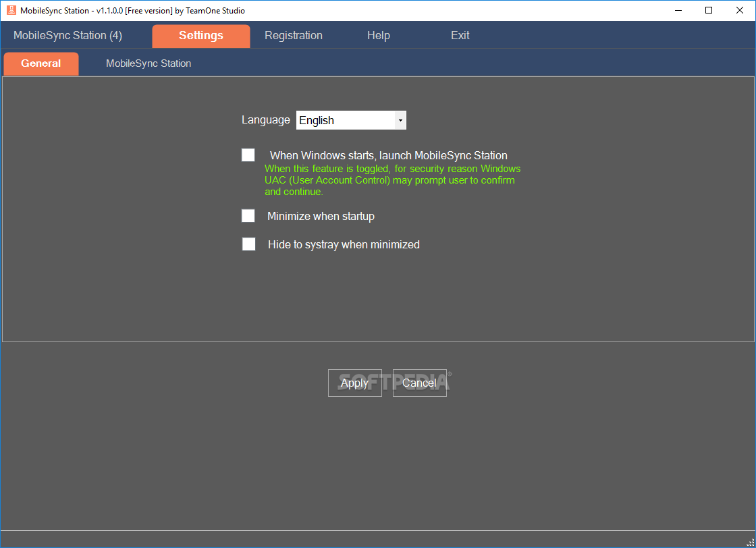The height and width of the screenshot is (548, 756).
Task: Click the Apply button
Action: pyautogui.click(x=355, y=383)
